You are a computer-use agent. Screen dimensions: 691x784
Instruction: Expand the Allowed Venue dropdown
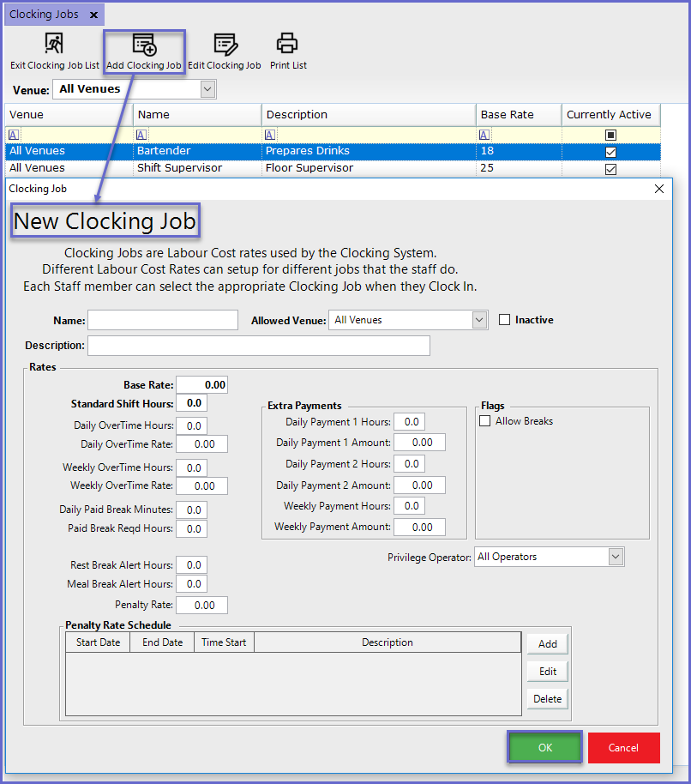[x=479, y=320]
